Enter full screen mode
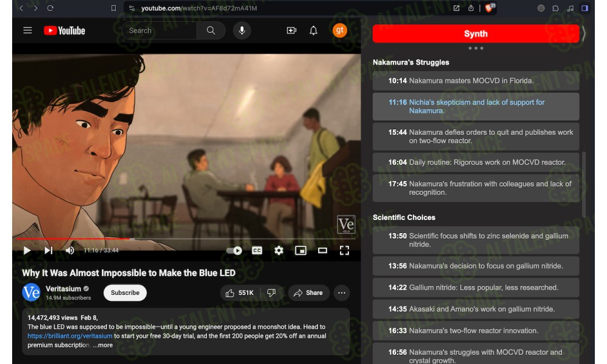 344,251
